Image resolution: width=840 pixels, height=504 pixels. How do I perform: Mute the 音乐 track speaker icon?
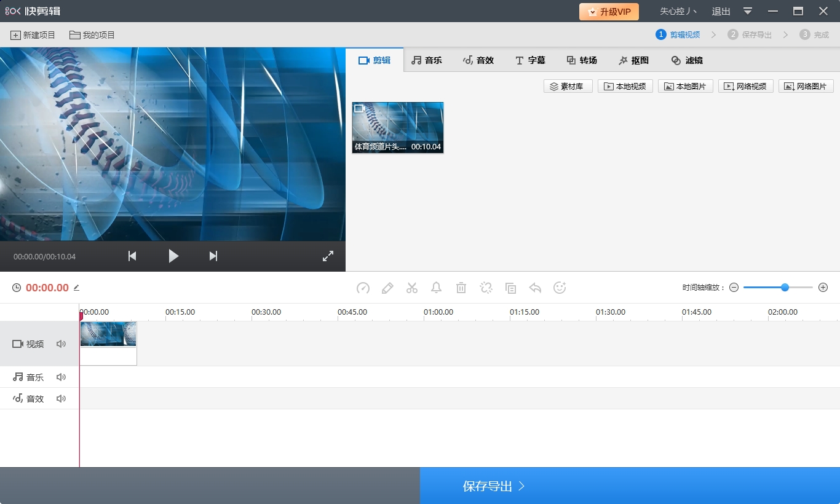tap(61, 377)
